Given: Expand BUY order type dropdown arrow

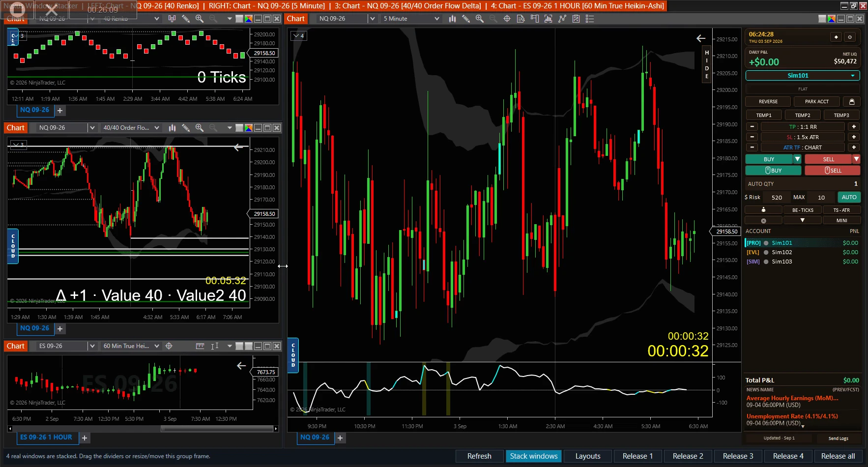Looking at the screenshot, I should [x=797, y=159].
